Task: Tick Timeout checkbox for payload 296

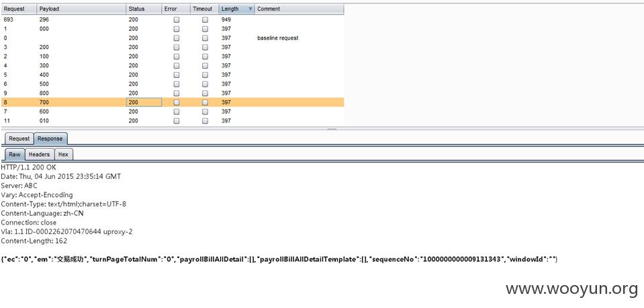Action: coord(205,20)
